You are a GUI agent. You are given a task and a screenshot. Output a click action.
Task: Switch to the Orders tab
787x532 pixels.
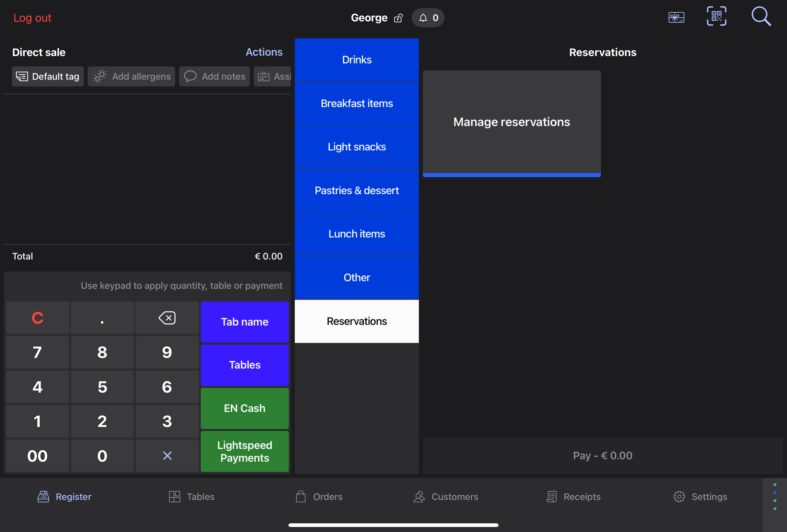pos(318,496)
